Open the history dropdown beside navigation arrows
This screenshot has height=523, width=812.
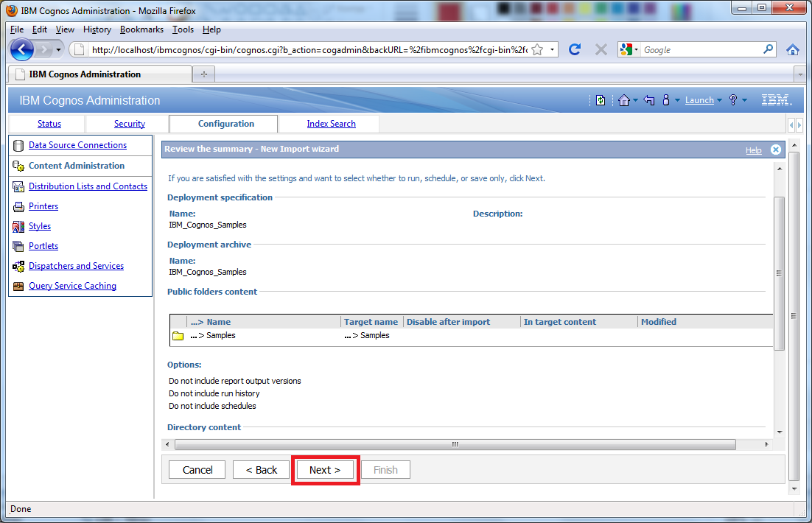coord(58,50)
